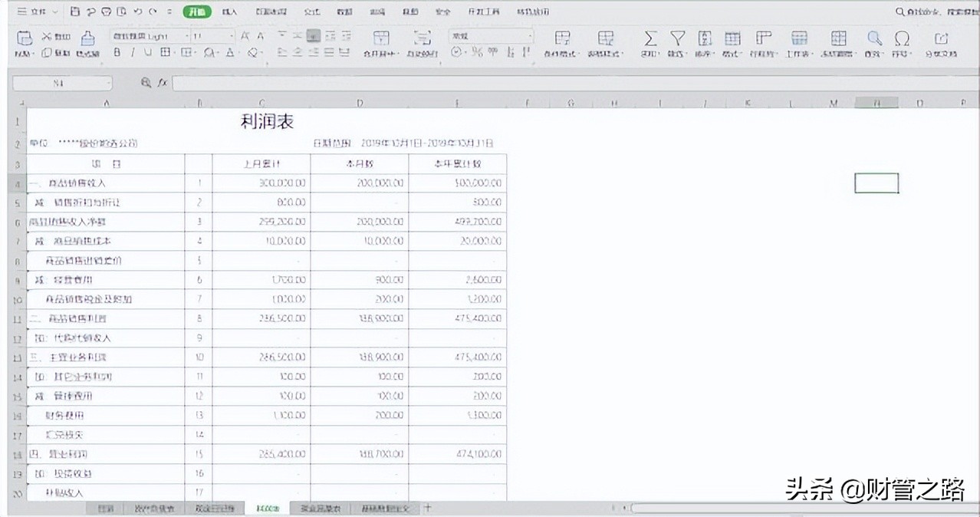Open the font size dropdown
This screenshot has height=517, width=980.
pyautogui.click(x=231, y=35)
